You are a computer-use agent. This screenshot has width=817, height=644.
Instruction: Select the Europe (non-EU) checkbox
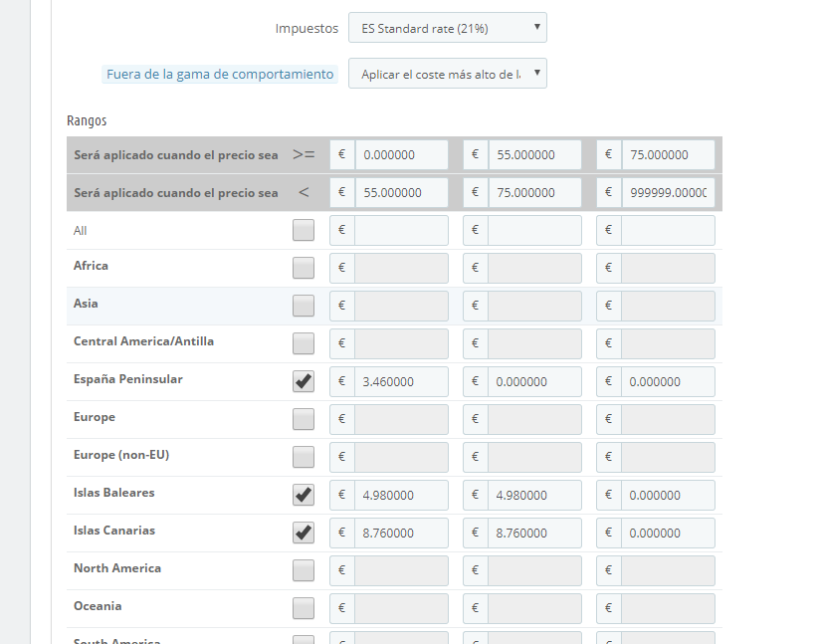tap(304, 457)
